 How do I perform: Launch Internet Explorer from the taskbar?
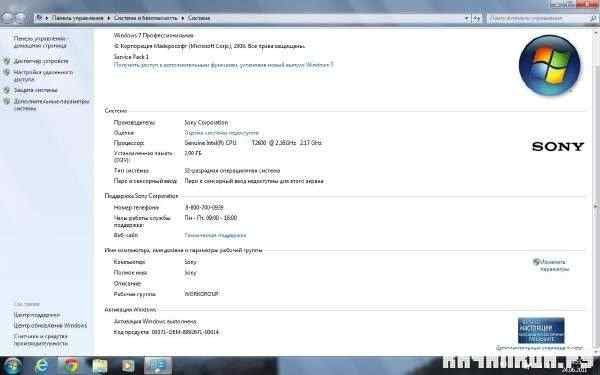point(41,366)
